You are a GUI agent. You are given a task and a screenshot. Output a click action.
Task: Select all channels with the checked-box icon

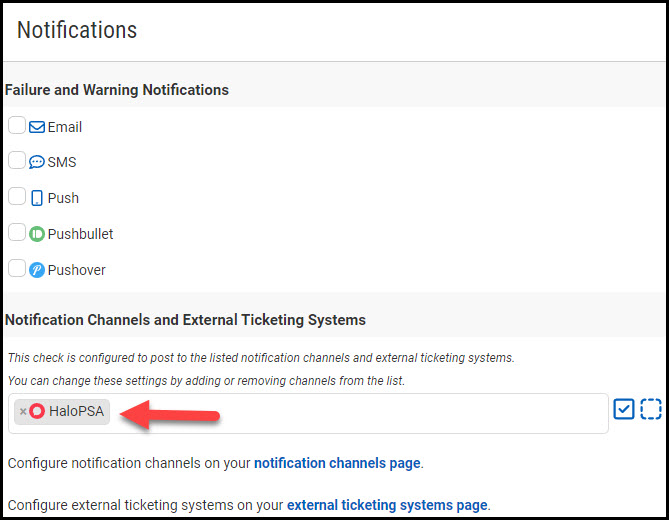tap(624, 409)
